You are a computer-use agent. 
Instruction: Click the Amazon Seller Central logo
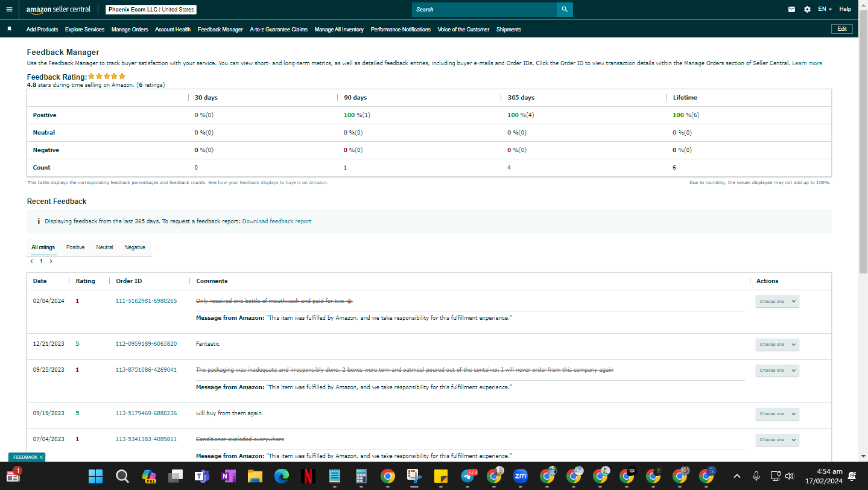[x=59, y=10]
